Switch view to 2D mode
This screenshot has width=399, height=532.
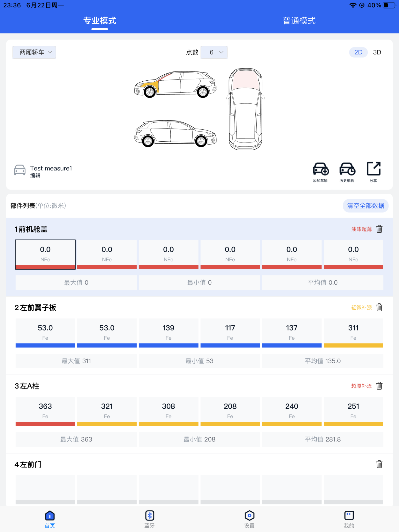click(x=358, y=52)
